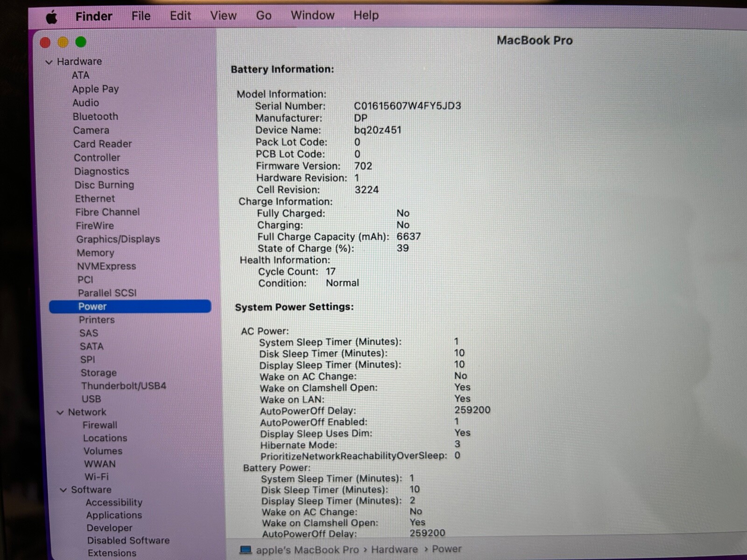Screen dimensions: 747x560
Task: Click the serial number C01615607W4FY5JD3
Action: [x=408, y=106]
